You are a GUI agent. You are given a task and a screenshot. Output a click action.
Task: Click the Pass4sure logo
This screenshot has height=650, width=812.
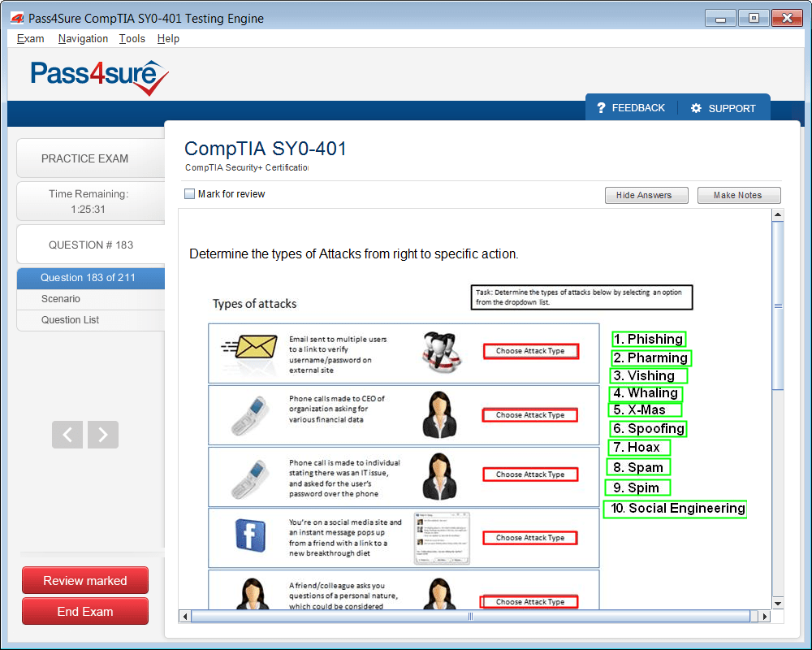click(x=99, y=77)
